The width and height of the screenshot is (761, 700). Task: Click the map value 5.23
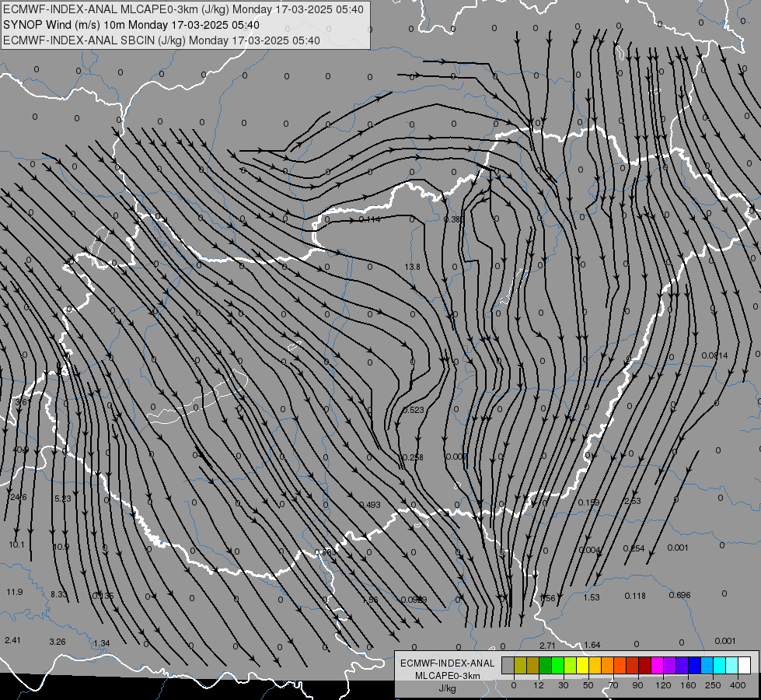[x=63, y=499]
